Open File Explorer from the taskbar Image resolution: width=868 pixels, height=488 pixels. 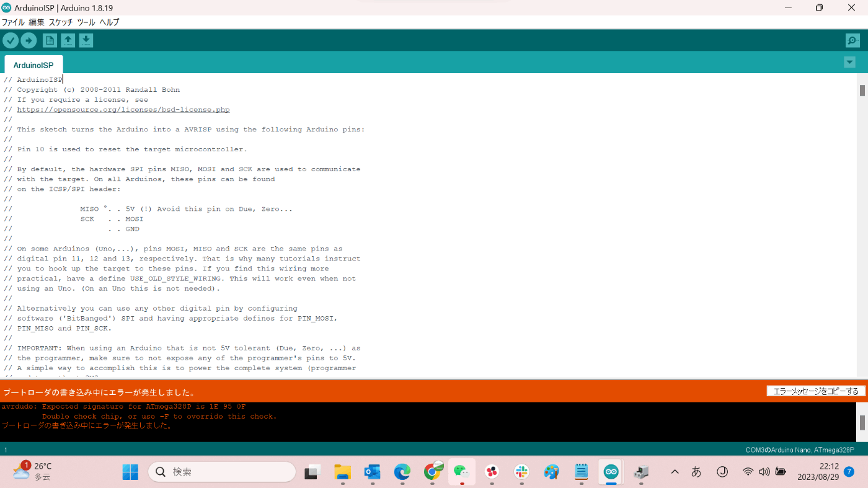click(x=342, y=472)
